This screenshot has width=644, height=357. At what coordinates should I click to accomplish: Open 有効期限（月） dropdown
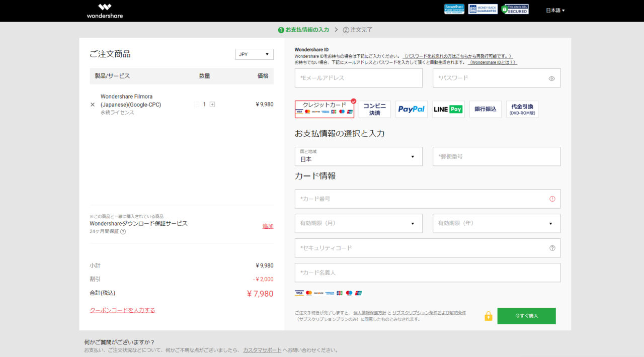click(358, 223)
